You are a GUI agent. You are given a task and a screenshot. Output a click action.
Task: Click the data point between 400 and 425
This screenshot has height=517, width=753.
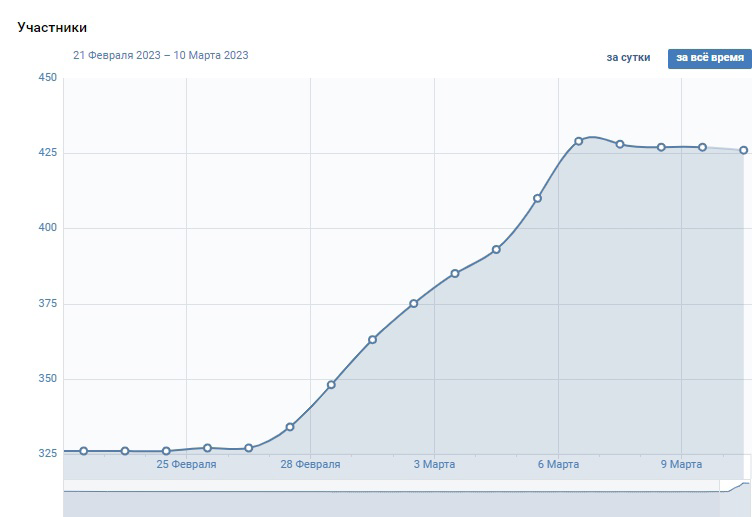[x=537, y=198]
